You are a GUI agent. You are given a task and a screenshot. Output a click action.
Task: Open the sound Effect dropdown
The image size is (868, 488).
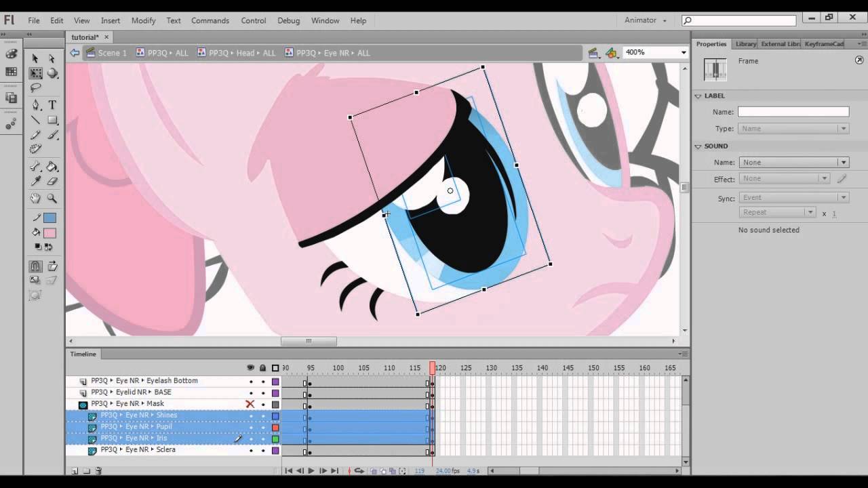click(x=784, y=179)
